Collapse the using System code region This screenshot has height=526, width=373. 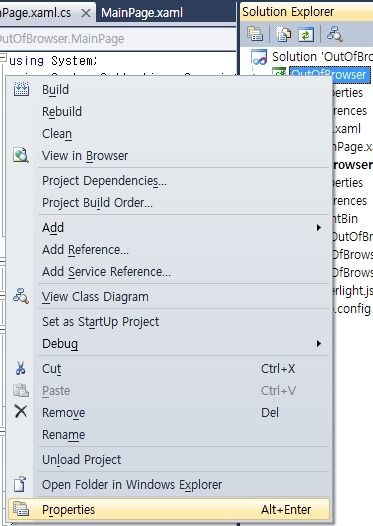tap(3, 58)
